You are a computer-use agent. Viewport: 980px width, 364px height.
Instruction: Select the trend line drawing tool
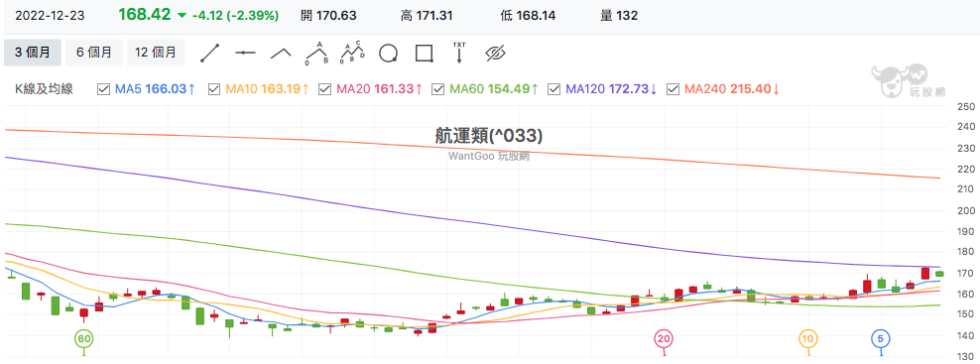click(x=210, y=54)
